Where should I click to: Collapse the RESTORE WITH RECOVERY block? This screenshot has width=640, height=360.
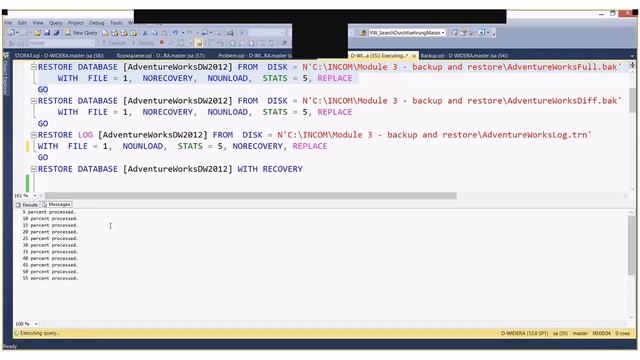pos(33,169)
